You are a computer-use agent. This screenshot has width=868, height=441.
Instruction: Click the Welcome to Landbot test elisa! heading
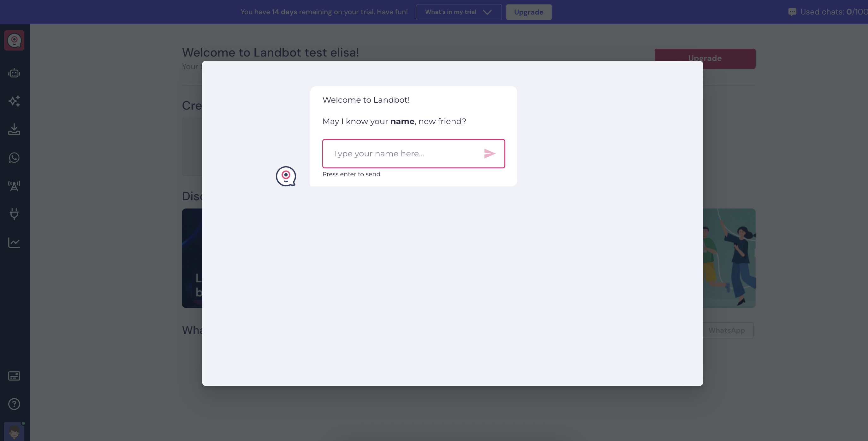[x=271, y=52]
